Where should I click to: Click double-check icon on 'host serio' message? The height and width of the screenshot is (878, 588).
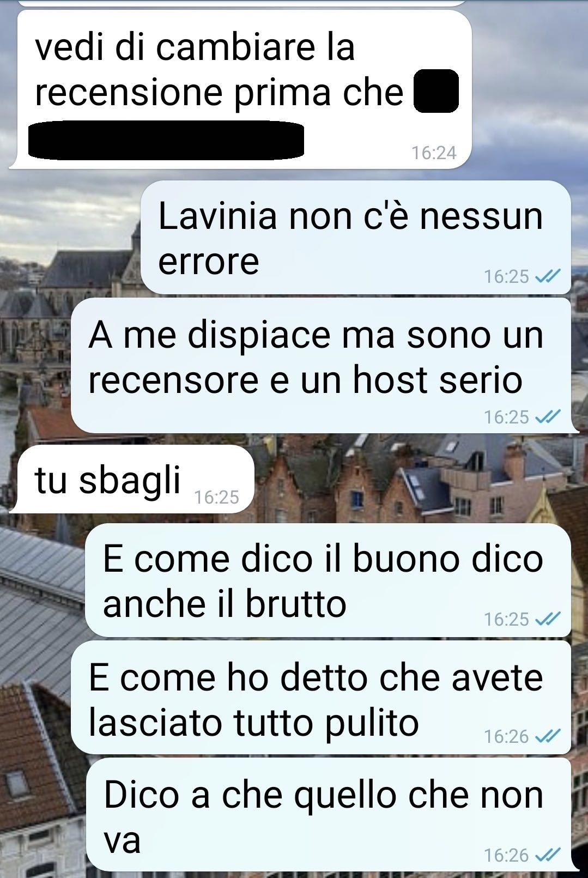pyautogui.click(x=548, y=417)
